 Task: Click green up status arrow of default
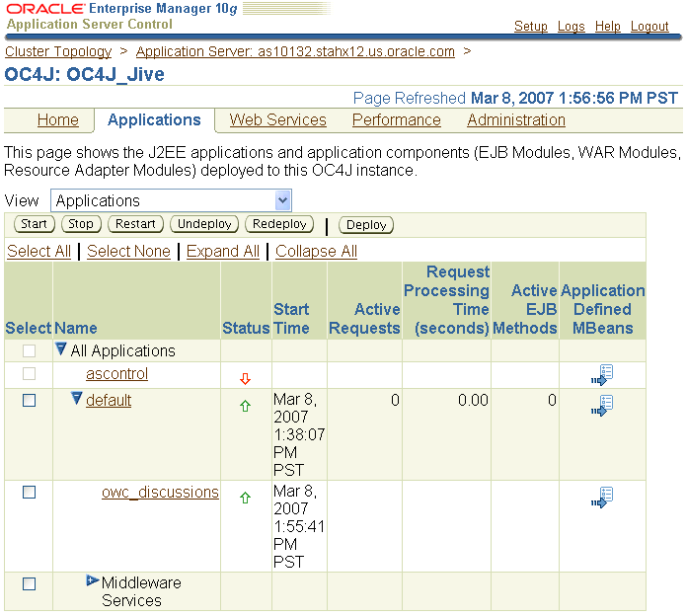pyautogui.click(x=245, y=406)
